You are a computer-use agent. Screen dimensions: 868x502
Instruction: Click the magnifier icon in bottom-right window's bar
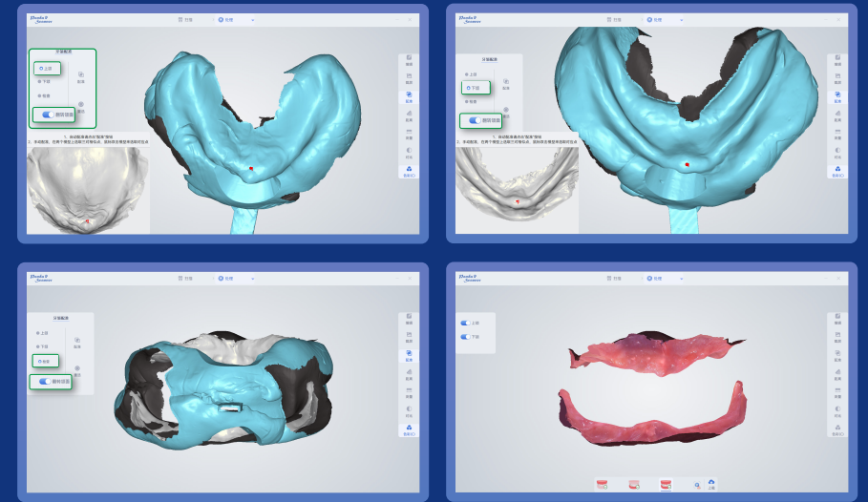tap(697, 486)
